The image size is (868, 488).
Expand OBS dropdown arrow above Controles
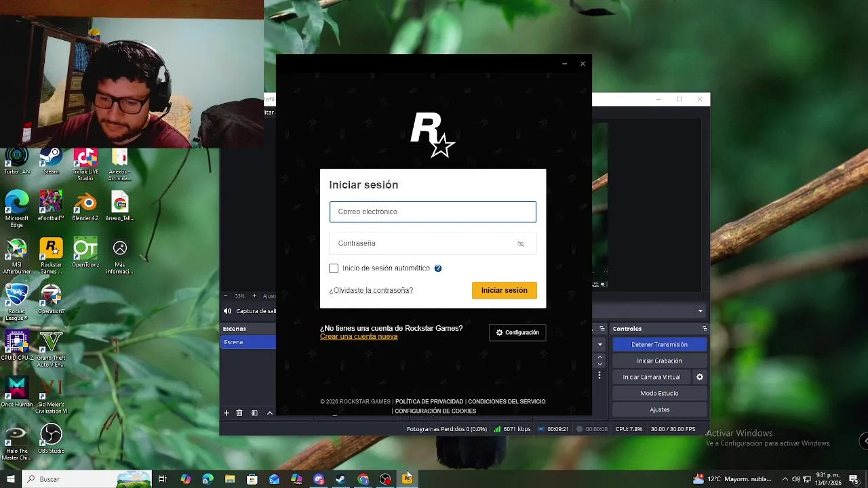pos(701,311)
